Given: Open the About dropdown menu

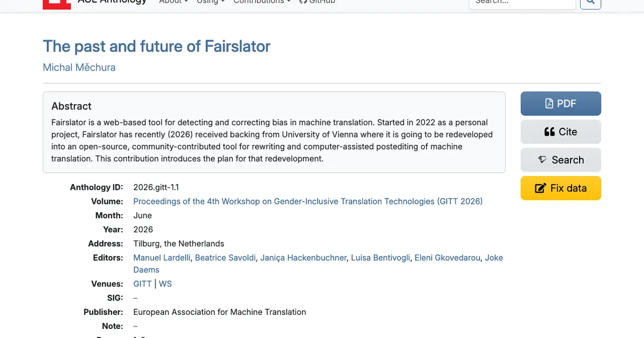Looking at the screenshot, I should [173, 2].
